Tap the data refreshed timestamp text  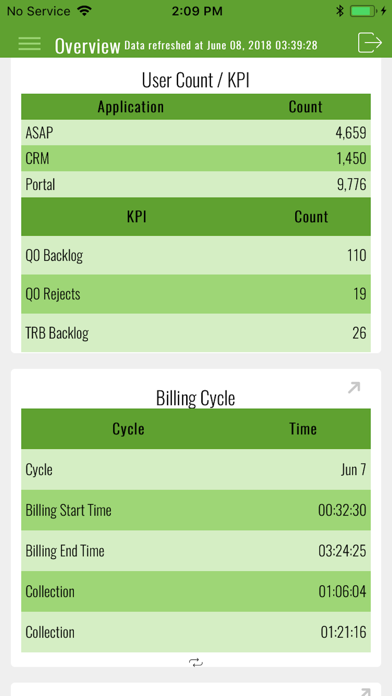[221, 46]
